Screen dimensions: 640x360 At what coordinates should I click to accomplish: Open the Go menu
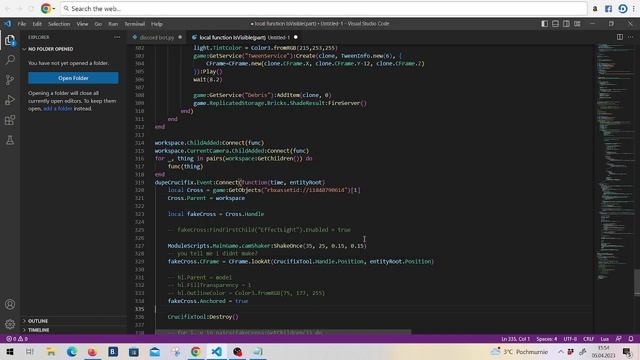98,24
